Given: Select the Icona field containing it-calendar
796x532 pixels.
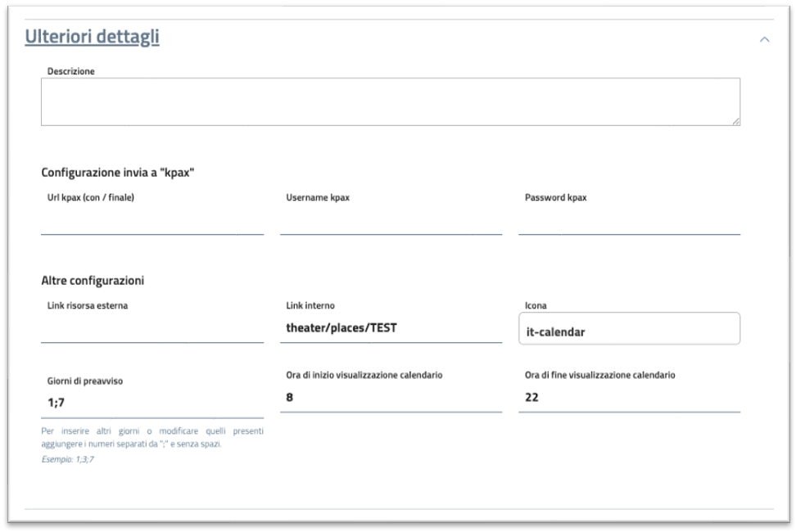Looking at the screenshot, I should pos(629,329).
